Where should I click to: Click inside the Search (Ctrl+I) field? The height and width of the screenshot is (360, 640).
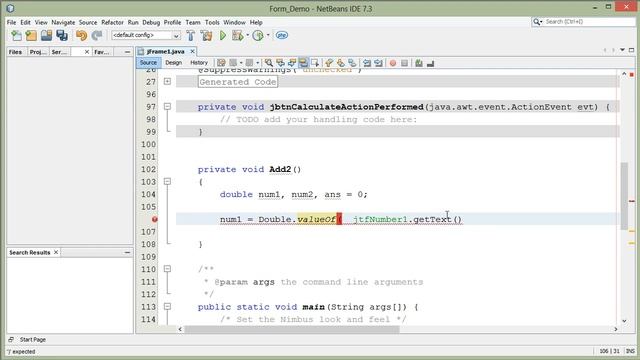(x=589, y=22)
